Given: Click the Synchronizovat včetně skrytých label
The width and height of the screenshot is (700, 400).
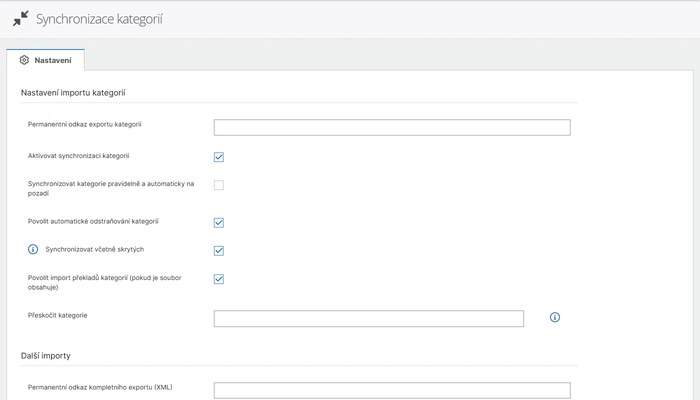Looking at the screenshot, I should point(95,249).
